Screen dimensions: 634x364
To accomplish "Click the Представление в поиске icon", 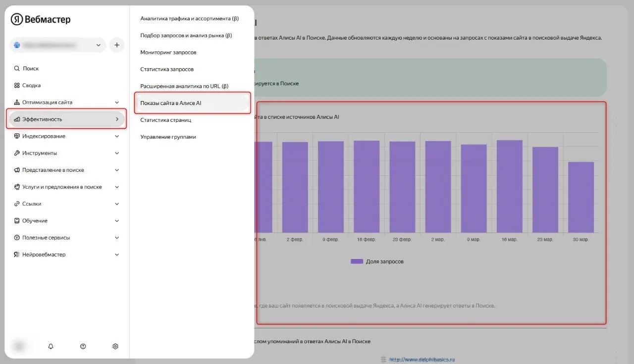I will pyautogui.click(x=17, y=170).
